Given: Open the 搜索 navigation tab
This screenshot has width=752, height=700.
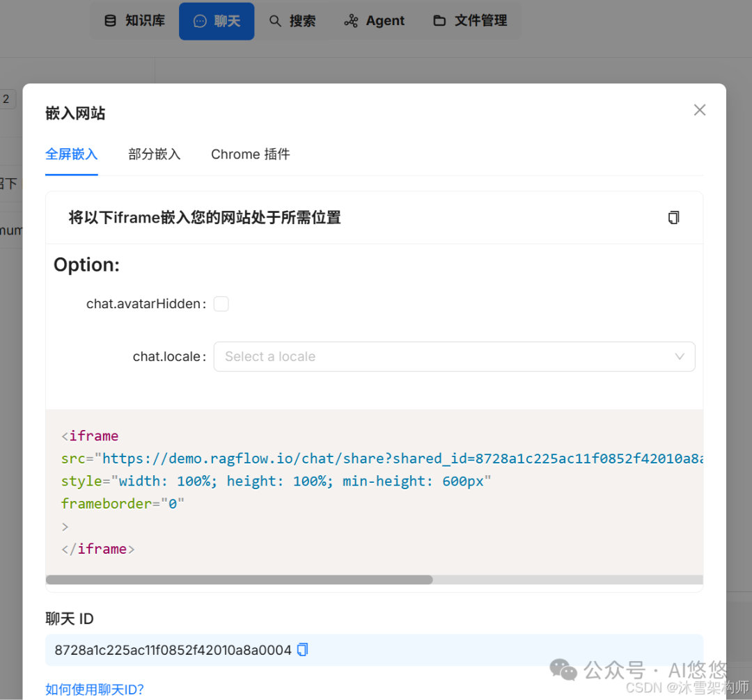Looking at the screenshot, I should [292, 21].
